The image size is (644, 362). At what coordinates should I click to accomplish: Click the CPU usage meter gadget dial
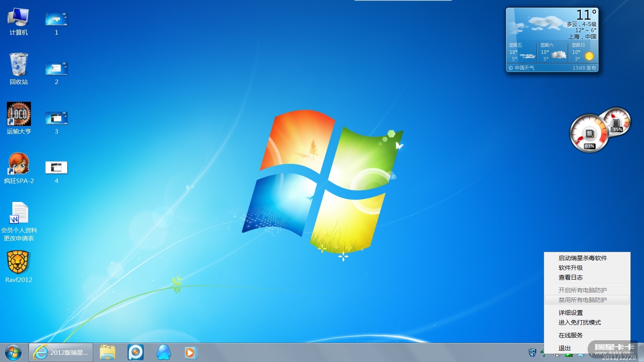(589, 134)
